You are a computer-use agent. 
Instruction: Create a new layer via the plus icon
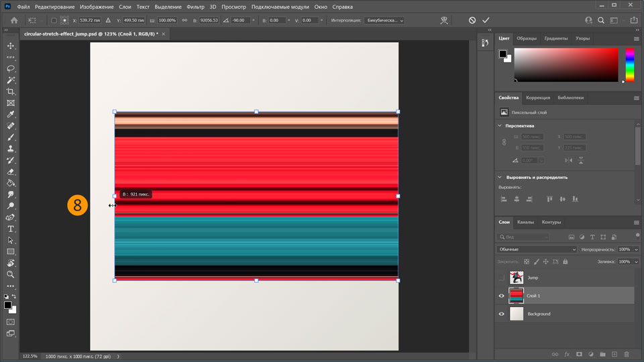tap(614, 354)
